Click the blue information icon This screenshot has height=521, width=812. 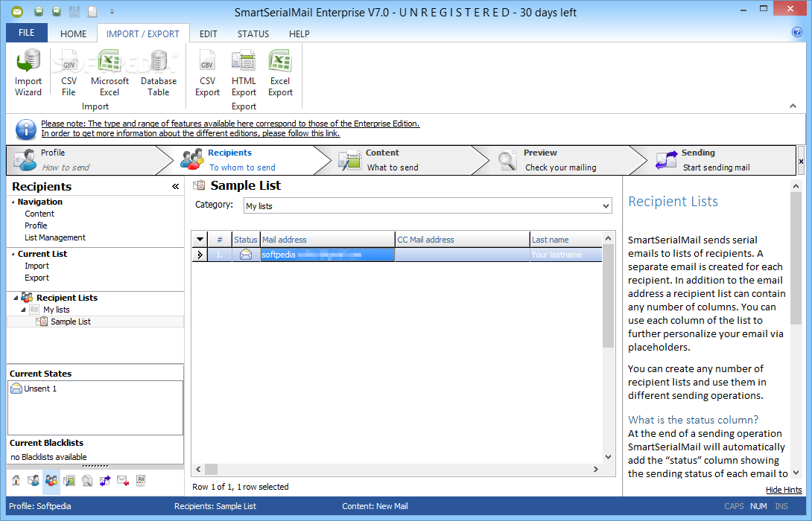pyautogui.click(x=25, y=129)
